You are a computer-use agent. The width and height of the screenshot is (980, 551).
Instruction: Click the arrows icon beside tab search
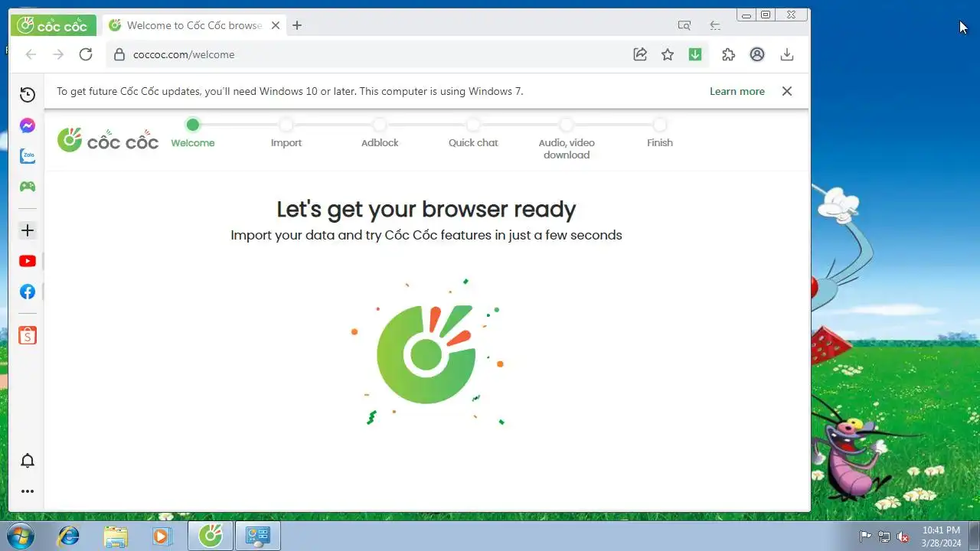tap(715, 25)
